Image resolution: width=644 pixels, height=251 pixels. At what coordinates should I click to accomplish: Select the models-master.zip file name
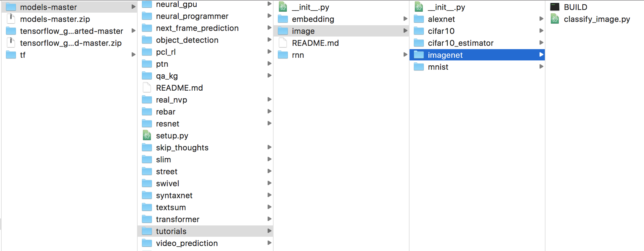coord(55,19)
